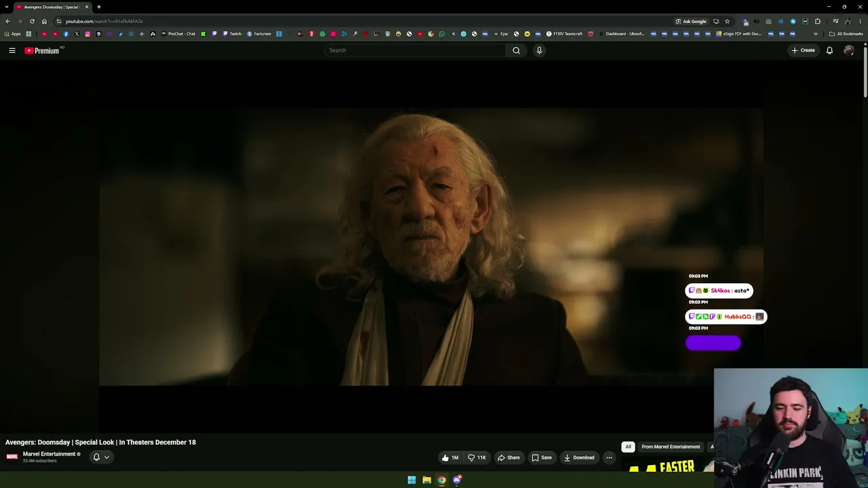This screenshot has height=488, width=868.
Task: Open the Windows Start button
Action: [412, 480]
